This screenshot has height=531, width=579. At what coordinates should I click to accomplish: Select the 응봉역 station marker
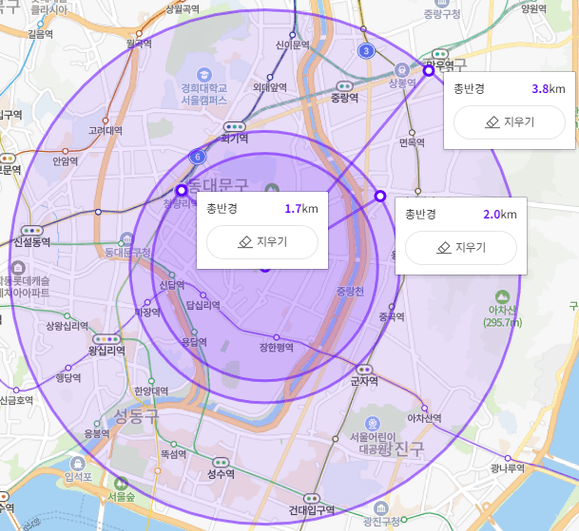[x=97, y=423]
